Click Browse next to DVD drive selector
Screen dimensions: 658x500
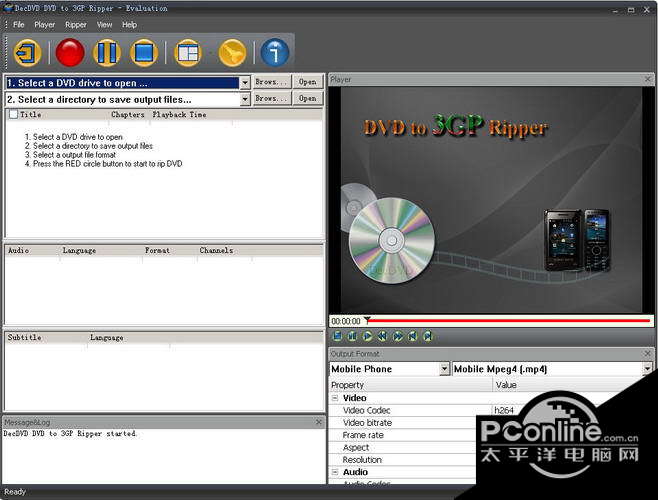272,82
